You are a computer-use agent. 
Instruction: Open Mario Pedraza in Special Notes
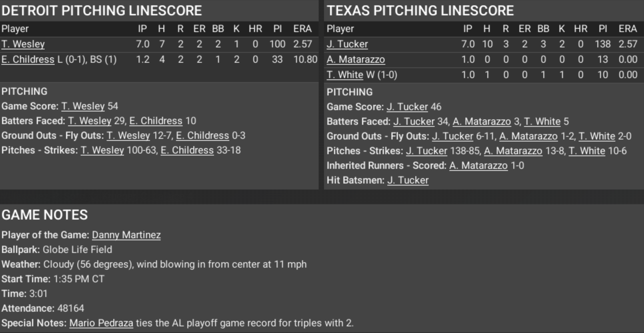coord(101,323)
